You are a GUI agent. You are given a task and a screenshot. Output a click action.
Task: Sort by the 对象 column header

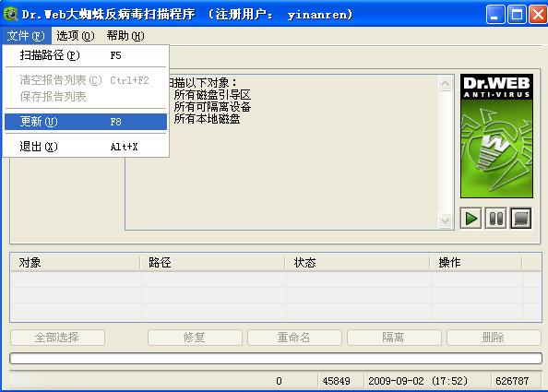[x=75, y=263]
